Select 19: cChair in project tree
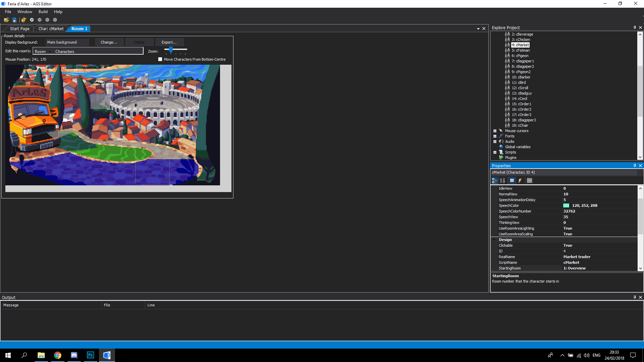This screenshot has width=644, height=362. click(520, 125)
